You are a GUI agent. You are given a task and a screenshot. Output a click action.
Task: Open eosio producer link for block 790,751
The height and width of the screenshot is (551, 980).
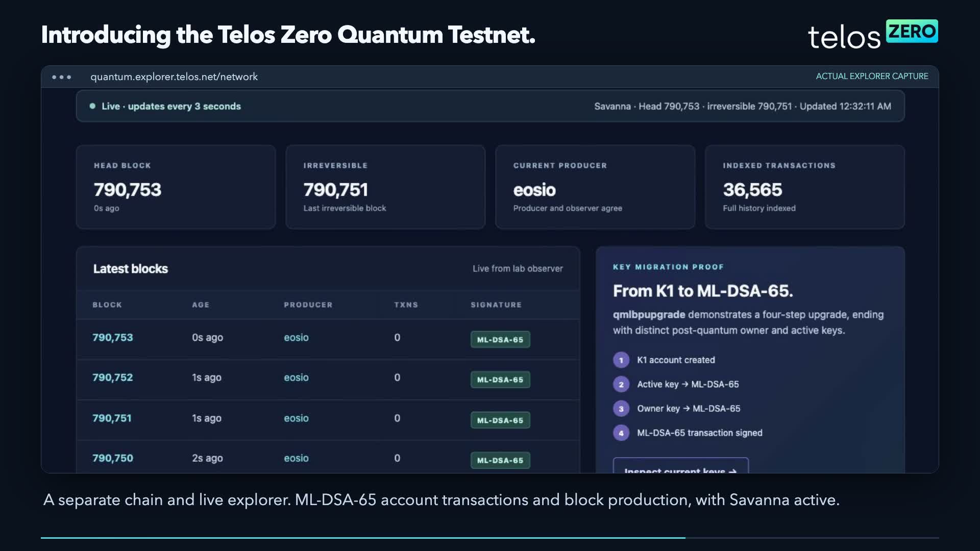(x=296, y=418)
